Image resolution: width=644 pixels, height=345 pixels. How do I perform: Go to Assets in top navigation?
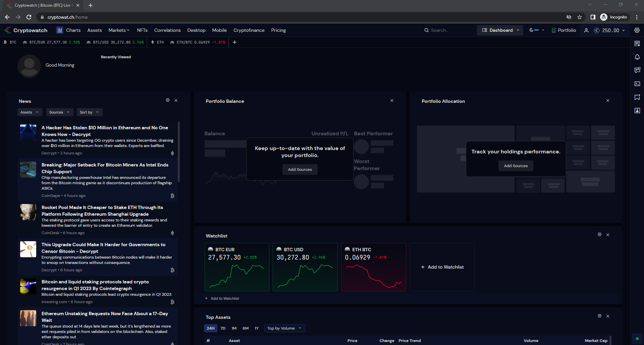[95, 30]
